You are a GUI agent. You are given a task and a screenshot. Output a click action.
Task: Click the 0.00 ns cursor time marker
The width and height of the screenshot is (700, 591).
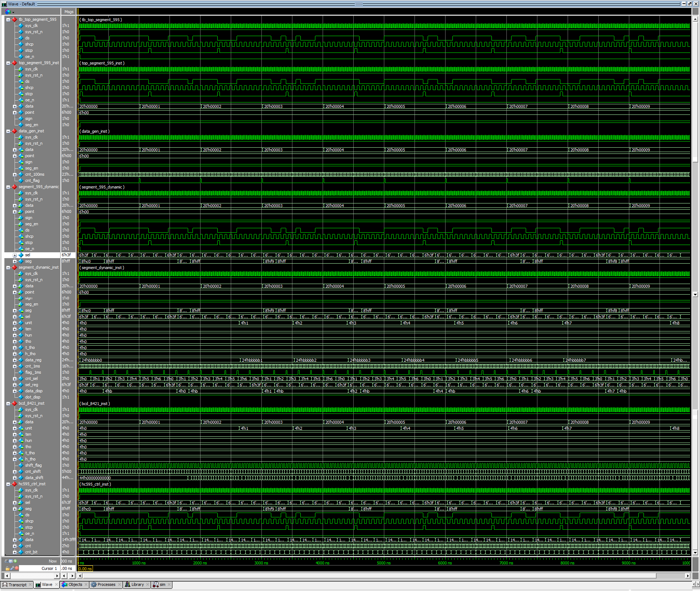pos(85,569)
